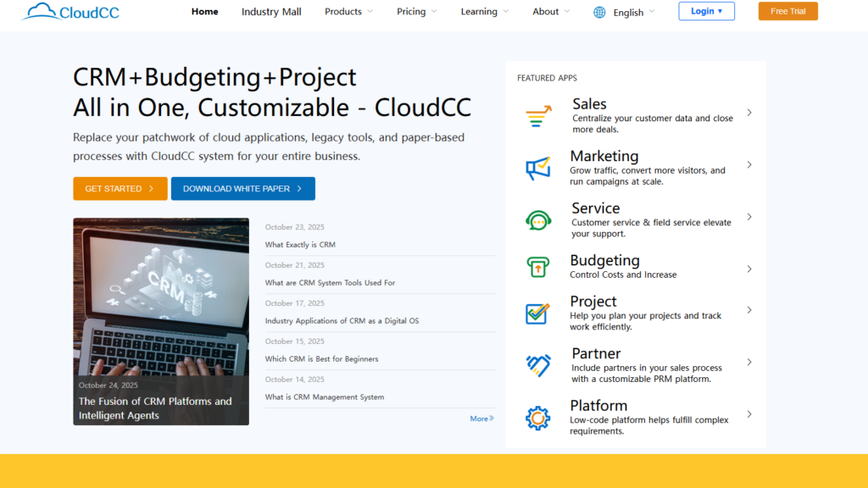This screenshot has height=488, width=868.
Task: Click the Platform gear icon
Action: click(x=538, y=418)
